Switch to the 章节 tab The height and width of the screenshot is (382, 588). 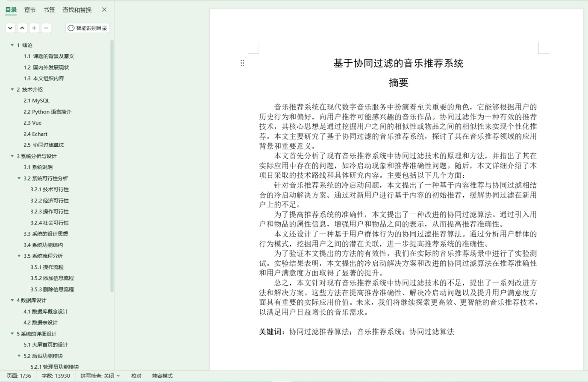29,9
